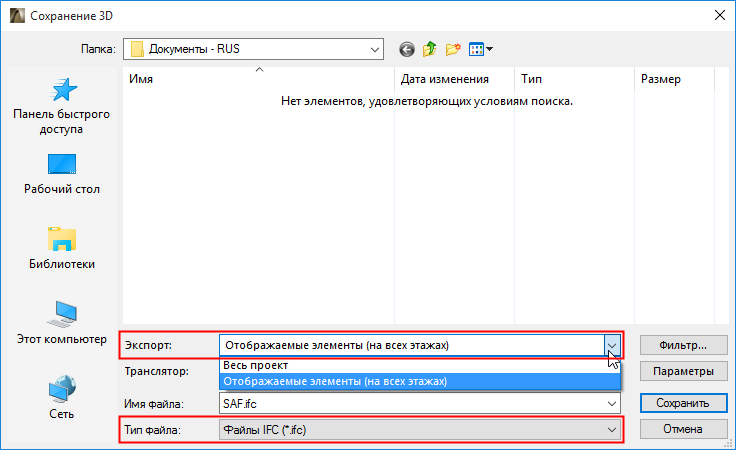Select Отображаемые элементы (на всех этажах) option
Image resolution: width=736 pixels, height=450 pixels.
420,381
